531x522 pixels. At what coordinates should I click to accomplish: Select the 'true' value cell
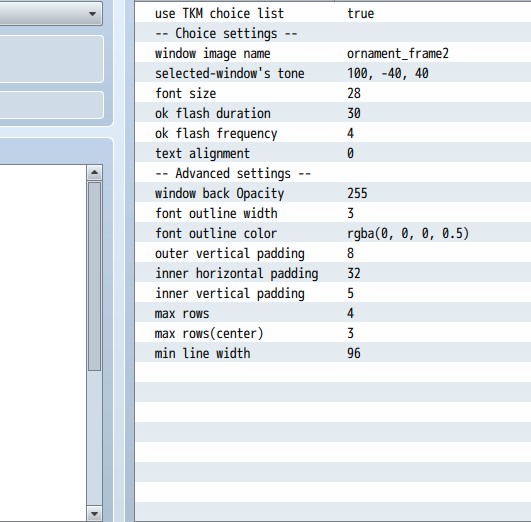[x=361, y=14]
